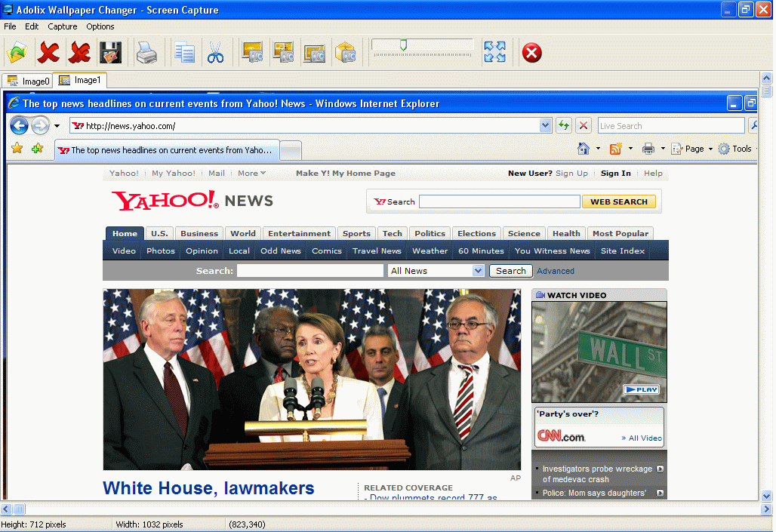Open the Capture menu
The image size is (776, 532).
tap(63, 26)
